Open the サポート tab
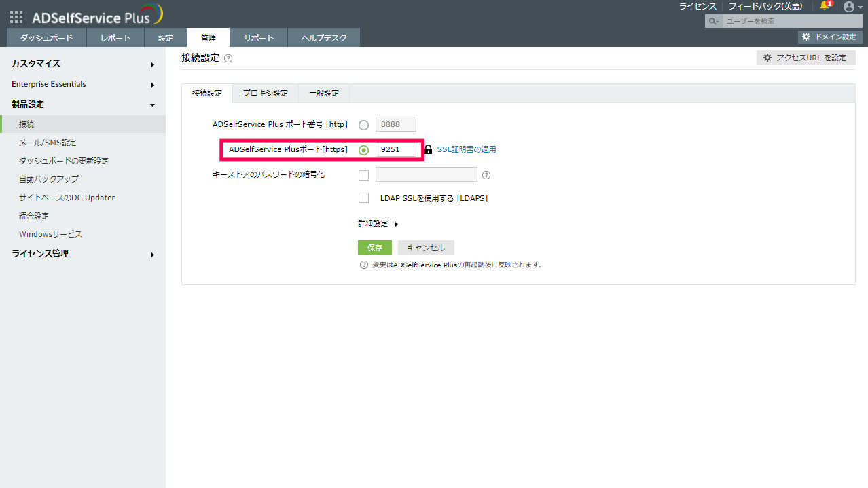The height and width of the screenshot is (488, 868). [x=259, y=38]
